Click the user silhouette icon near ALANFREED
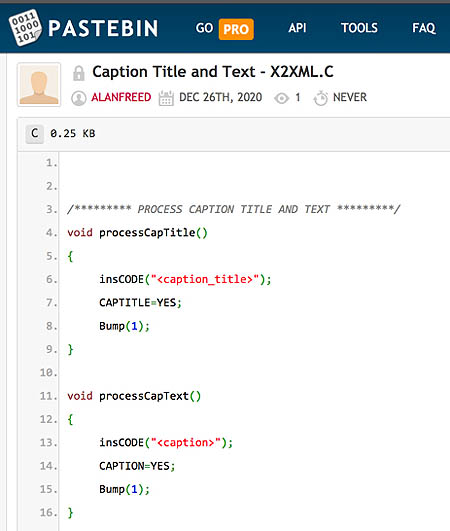This screenshot has width=450, height=531. [x=79, y=98]
